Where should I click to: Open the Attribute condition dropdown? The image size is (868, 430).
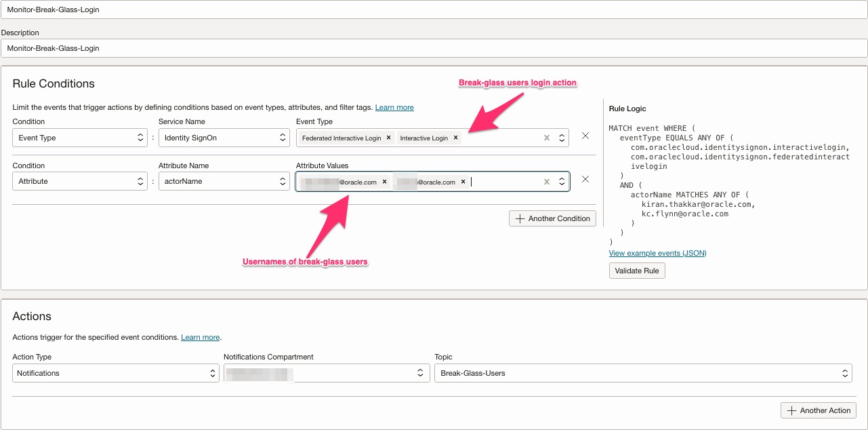[x=80, y=182]
